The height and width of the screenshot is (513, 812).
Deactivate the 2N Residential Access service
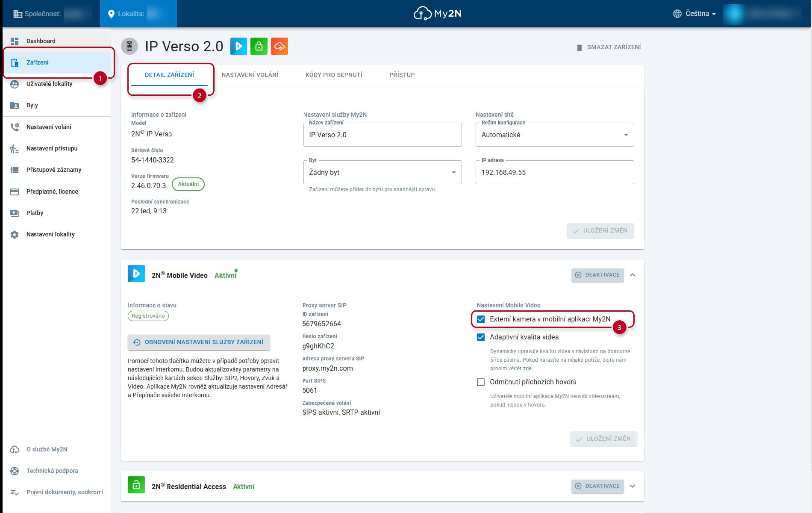pos(597,486)
